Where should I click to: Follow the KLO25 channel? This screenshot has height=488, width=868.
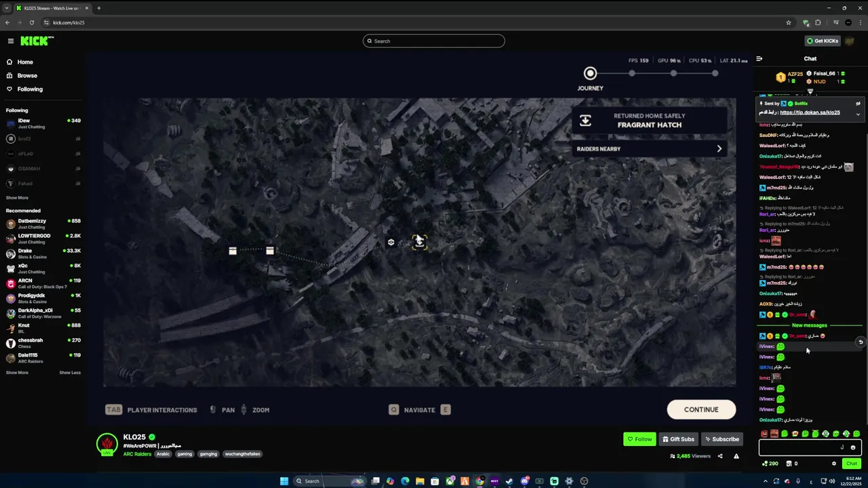(639, 439)
